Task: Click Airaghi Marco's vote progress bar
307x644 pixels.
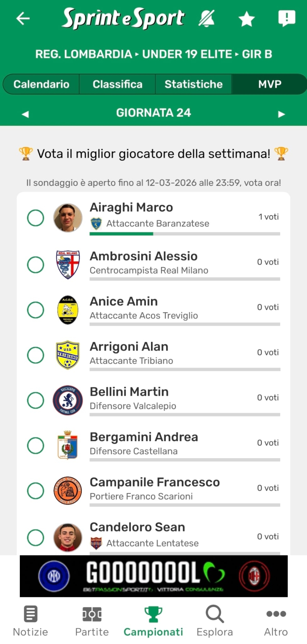Action: pyautogui.click(x=185, y=234)
